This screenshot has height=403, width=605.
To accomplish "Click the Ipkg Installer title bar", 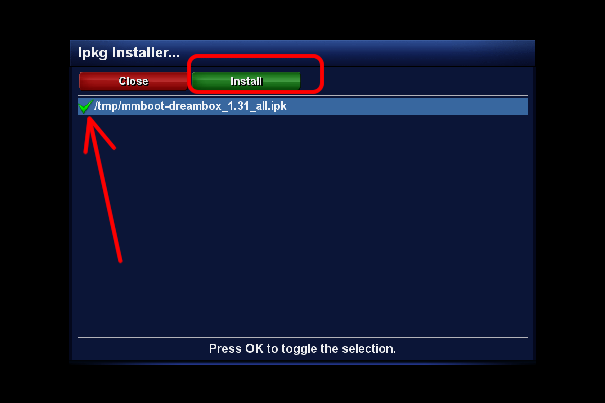I will pos(302,53).
